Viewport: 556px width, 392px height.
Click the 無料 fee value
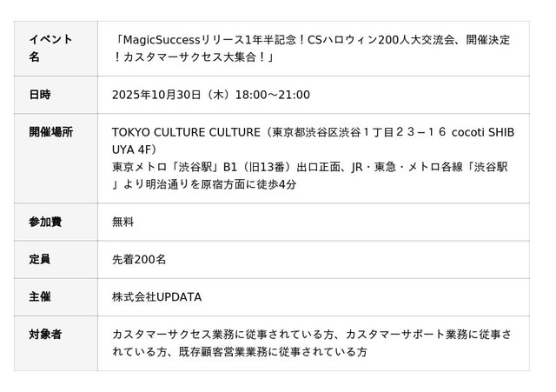click(x=123, y=222)
